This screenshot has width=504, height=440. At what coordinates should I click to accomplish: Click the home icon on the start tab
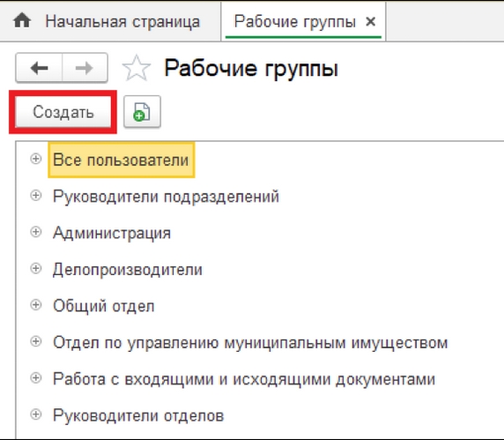click(22, 20)
